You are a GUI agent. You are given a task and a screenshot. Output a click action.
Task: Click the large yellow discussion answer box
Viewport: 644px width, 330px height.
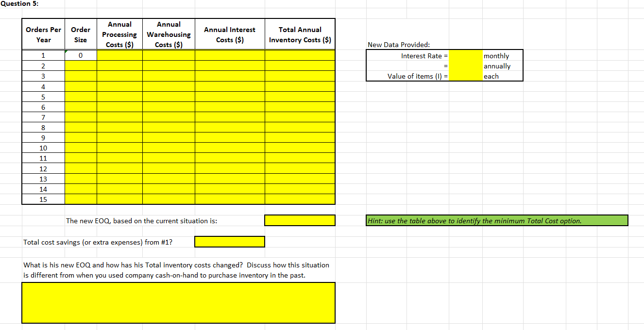[x=178, y=303]
